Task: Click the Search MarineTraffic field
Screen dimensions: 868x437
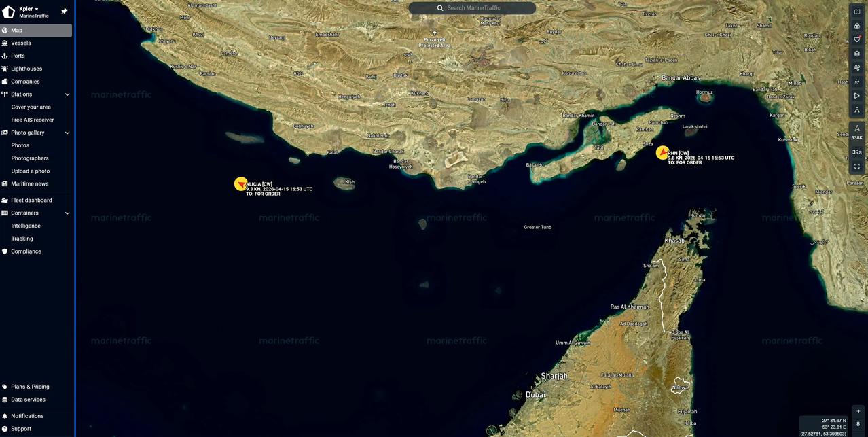Action: (x=472, y=8)
